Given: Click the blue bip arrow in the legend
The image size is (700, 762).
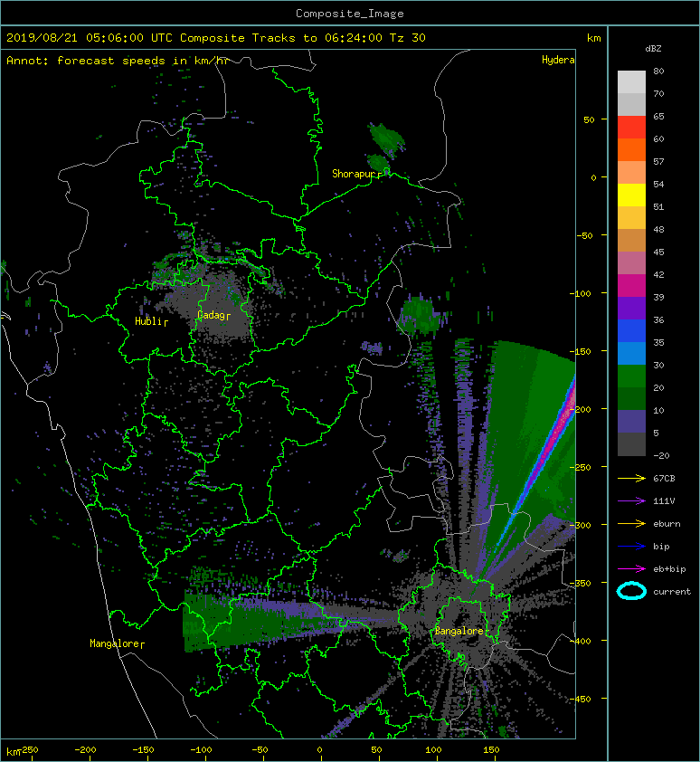Looking at the screenshot, I should 631,547.
